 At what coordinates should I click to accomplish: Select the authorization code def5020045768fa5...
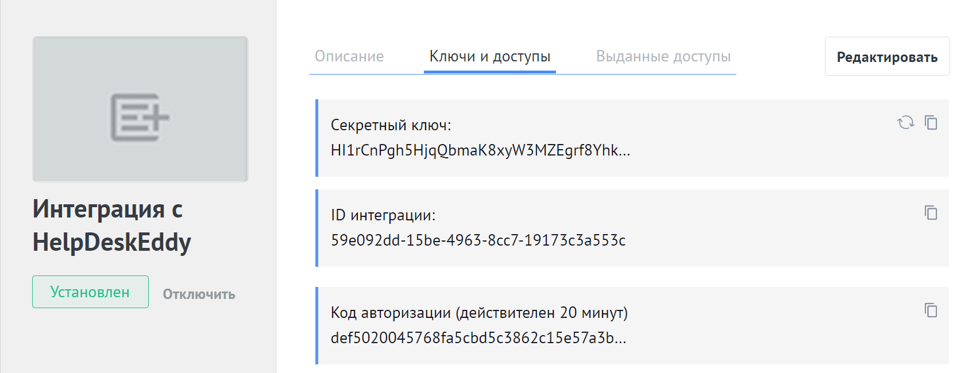479,337
